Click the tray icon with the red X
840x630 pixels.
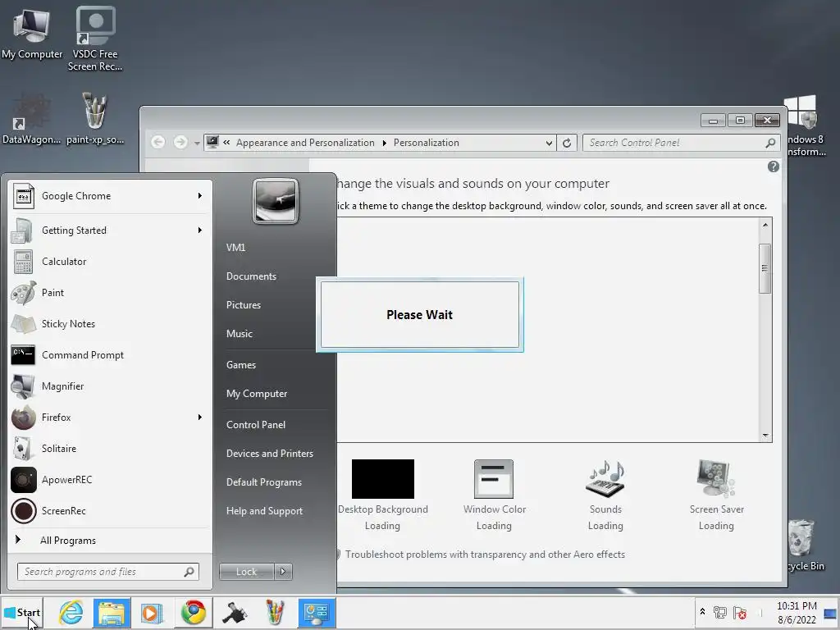coord(740,612)
